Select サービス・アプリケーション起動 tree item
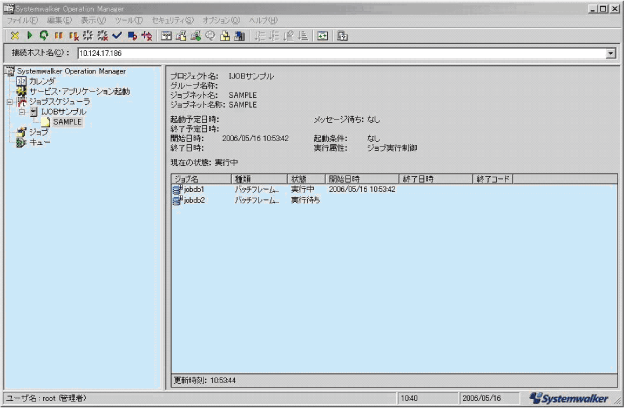Image resolution: width=624 pixels, height=408 pixels. pyautogui.click(x=80, y=92)
